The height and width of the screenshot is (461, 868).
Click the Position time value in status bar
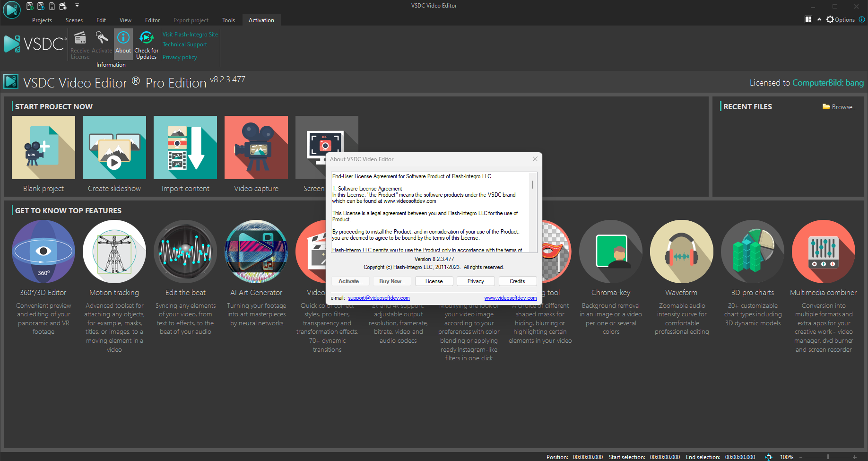588,457
